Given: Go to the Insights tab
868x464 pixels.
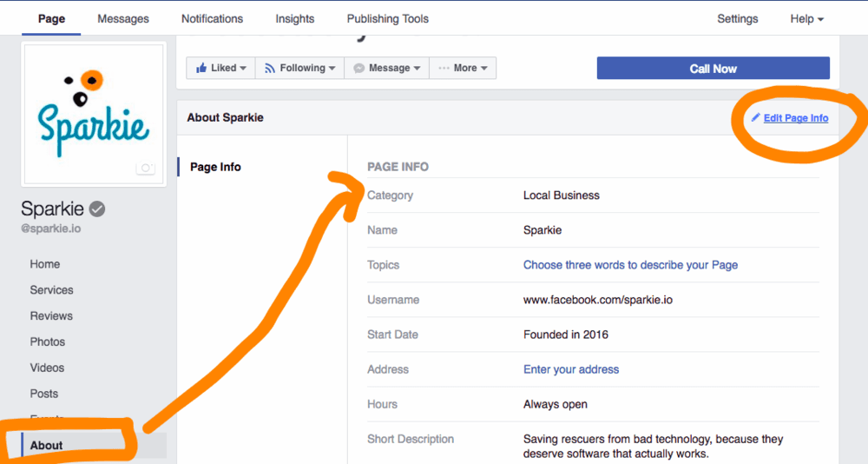Looking at the screenshot, I should [x=295, y=18].
